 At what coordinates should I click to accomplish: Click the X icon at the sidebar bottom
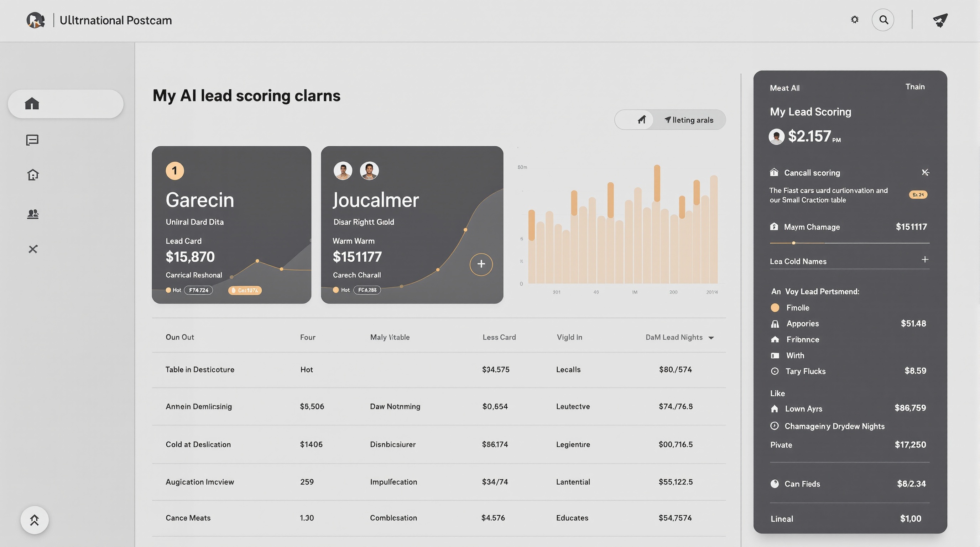[x=33, y=249]
